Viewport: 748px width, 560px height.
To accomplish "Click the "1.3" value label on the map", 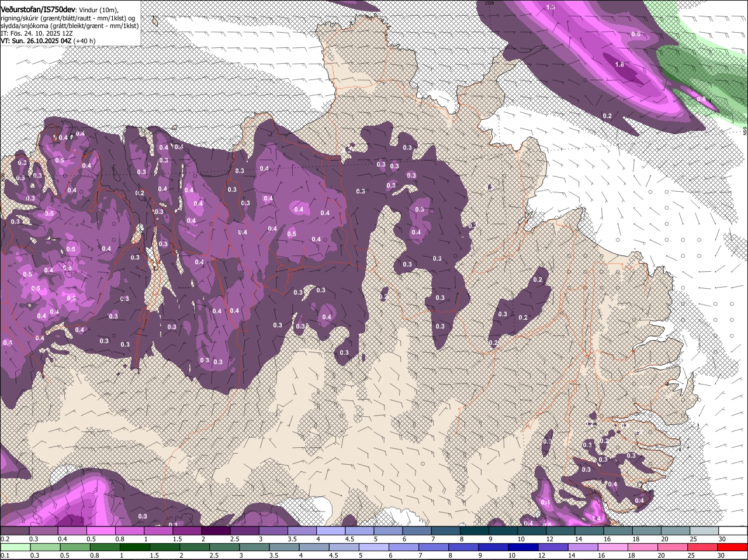I will pyautogui.click(x=550, y=8).
